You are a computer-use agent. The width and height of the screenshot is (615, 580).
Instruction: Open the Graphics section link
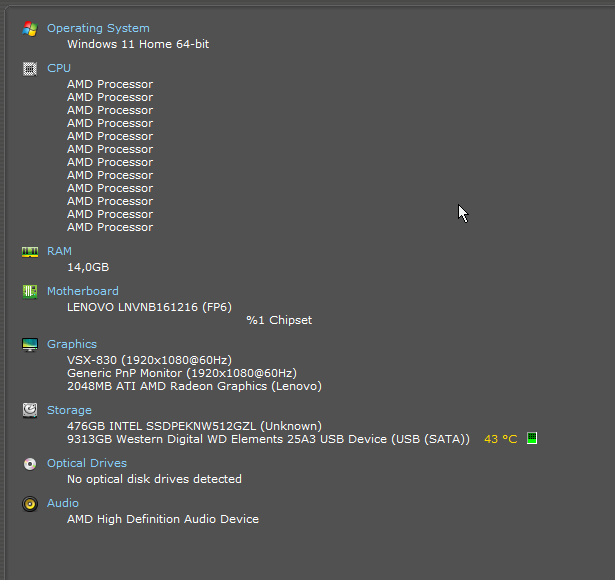72,344
